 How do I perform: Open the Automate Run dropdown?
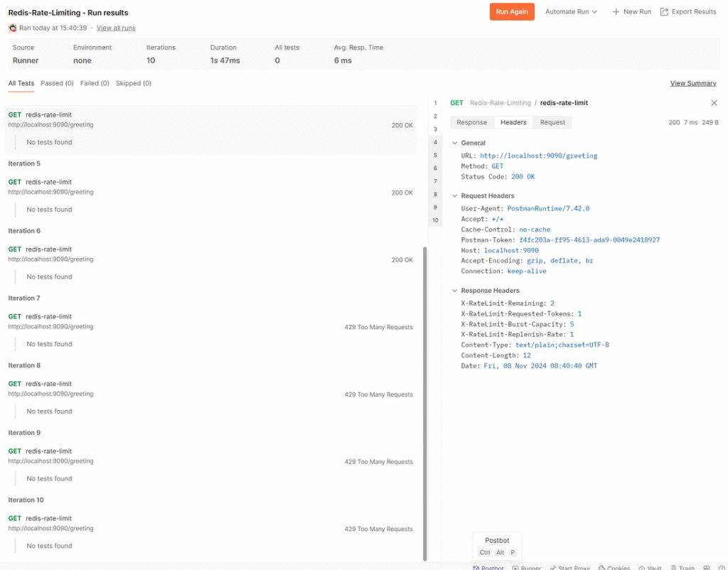coord(571,11)
